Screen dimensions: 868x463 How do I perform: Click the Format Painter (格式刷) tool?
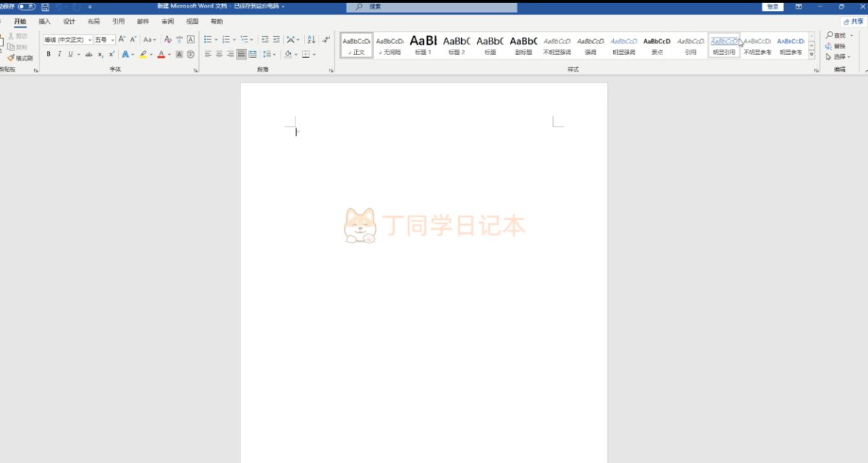click(x=20, y=58)
